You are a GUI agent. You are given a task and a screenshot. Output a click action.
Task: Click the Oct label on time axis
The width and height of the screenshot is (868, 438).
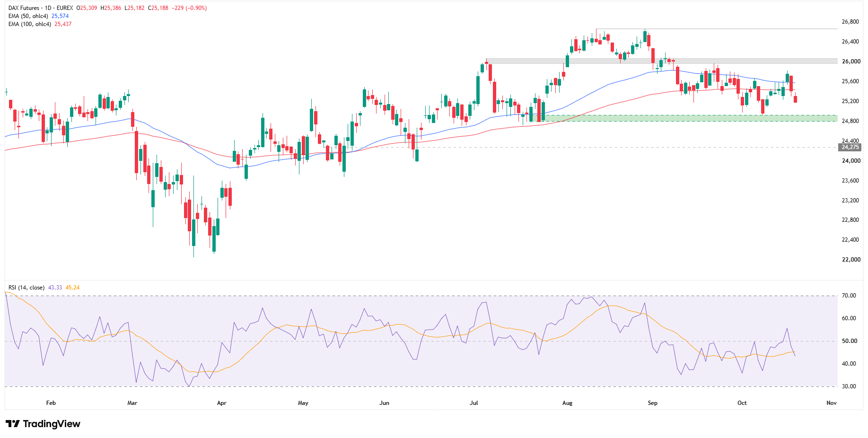pos(742,403)
